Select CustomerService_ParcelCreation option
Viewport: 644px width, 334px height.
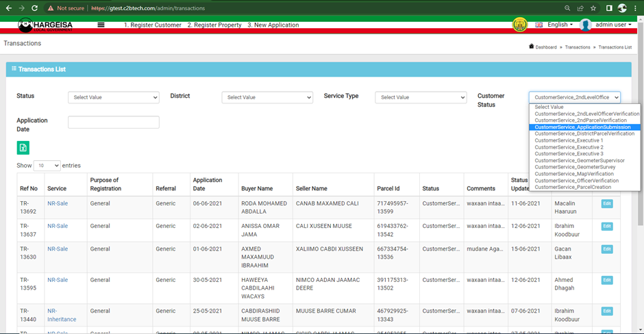(585, 187)
